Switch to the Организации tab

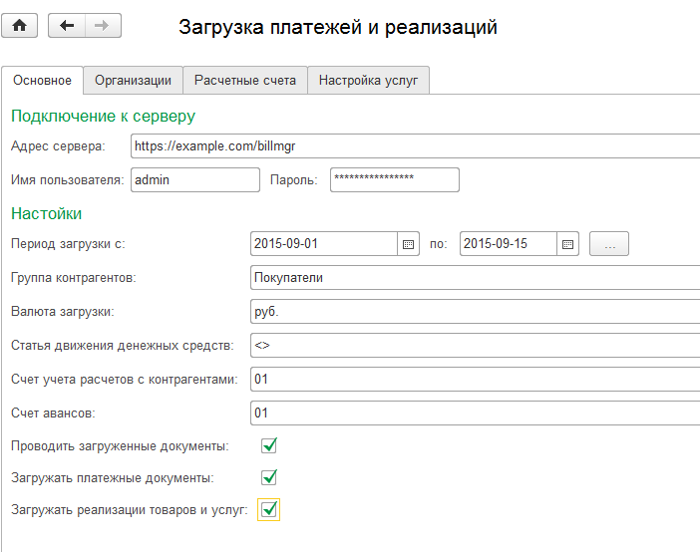[133, 81]
